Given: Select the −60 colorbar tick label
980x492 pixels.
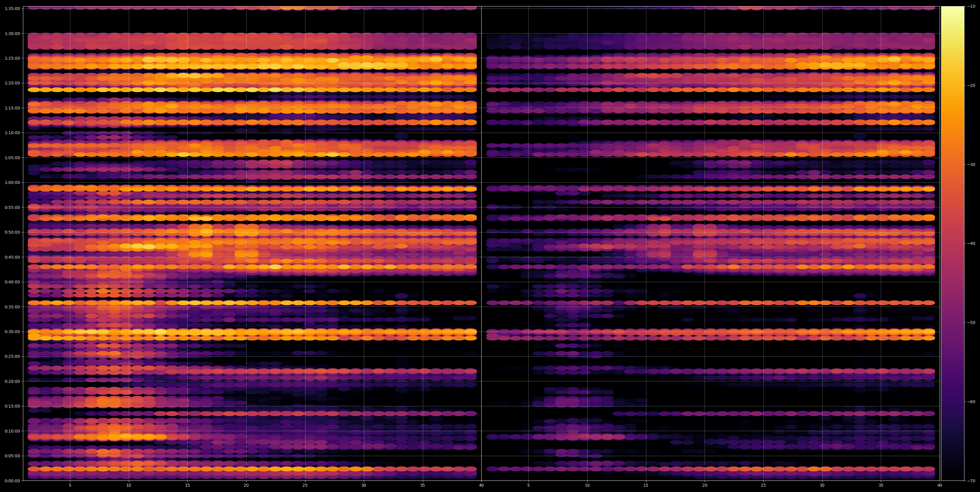Looking at the screenshot, I should pos(971,402).
